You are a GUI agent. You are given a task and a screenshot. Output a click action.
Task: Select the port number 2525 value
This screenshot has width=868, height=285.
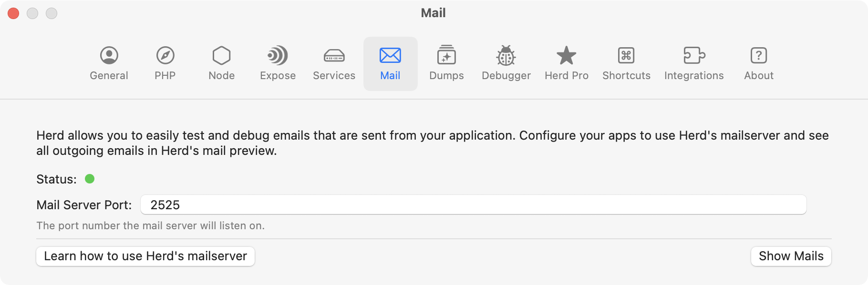point(165,204)
